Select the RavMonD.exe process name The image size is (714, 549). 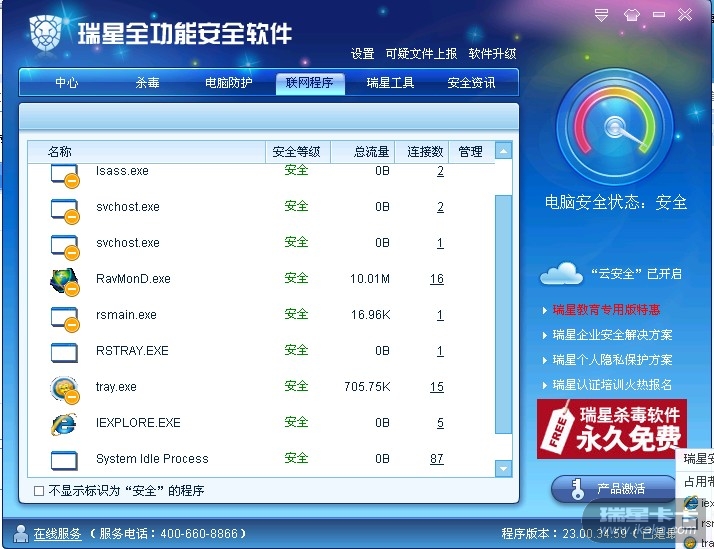click(133, 279)
